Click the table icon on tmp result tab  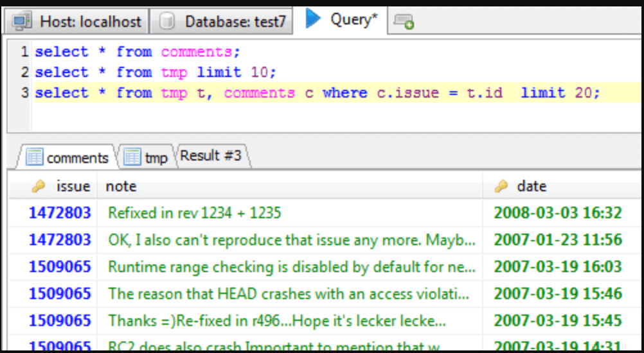coord(132,157)
